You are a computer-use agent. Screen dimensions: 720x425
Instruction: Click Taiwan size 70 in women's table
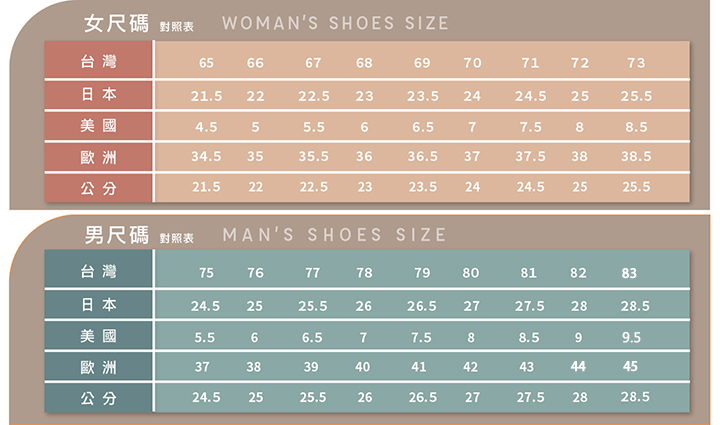[x=472, y=63]
